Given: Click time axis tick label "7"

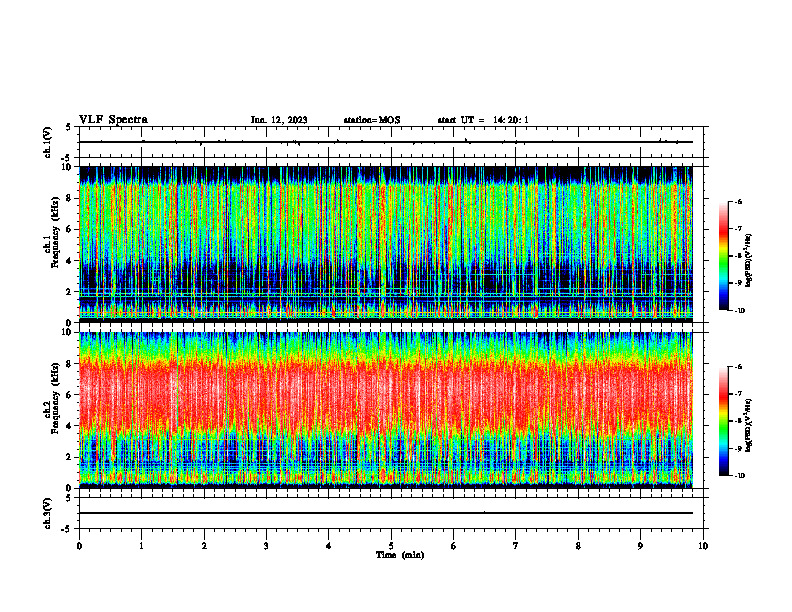Looking at the screenshot, I should [x=516, y=546].
